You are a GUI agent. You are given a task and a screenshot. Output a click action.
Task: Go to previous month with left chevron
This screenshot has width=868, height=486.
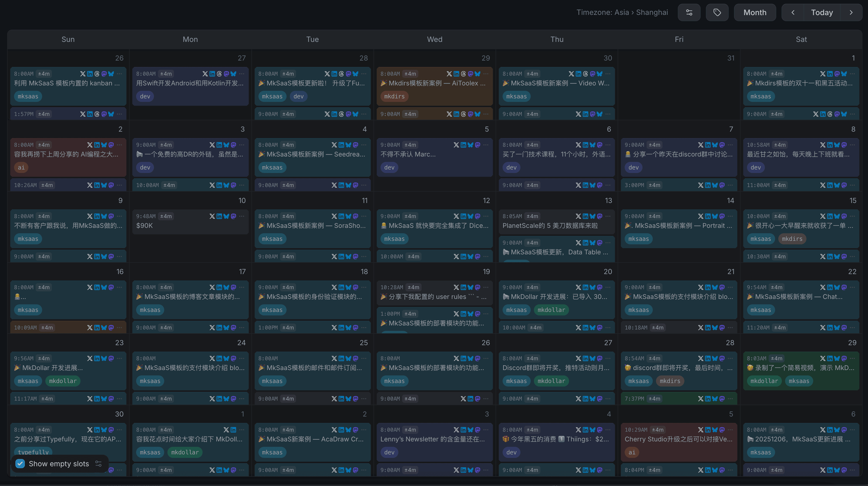[x=793, y=12]
